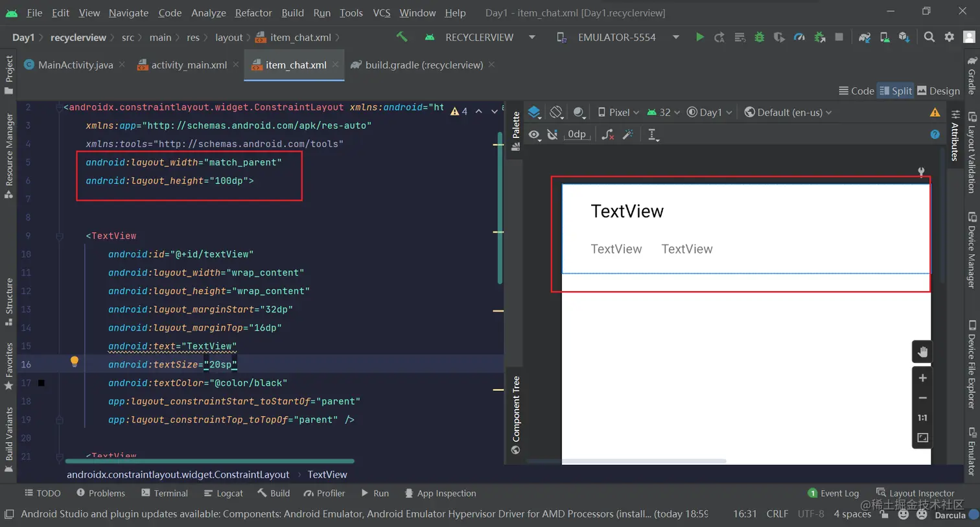
Task: Run app with coverage icon
Action: coord(779,38)
